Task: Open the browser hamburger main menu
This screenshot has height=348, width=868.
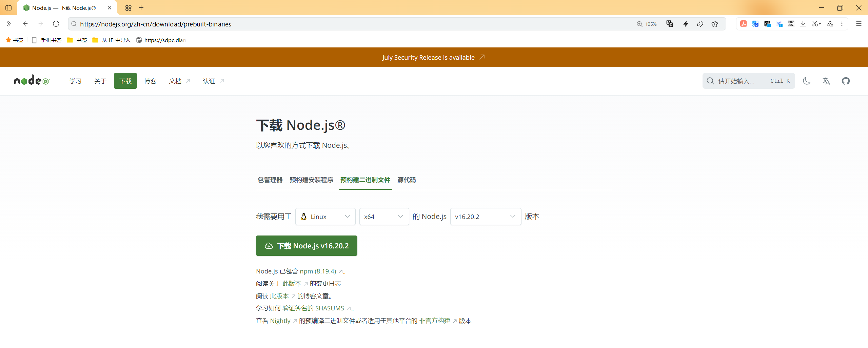Action: pos(859,24)
